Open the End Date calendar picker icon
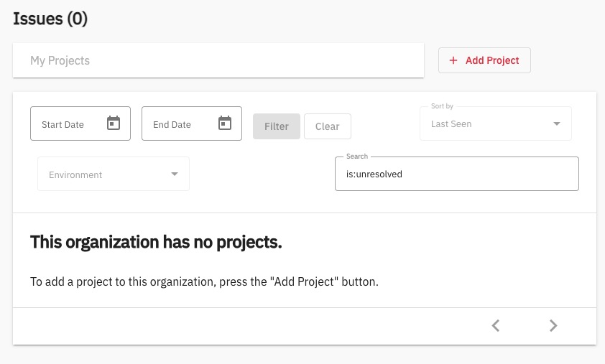This screenshot has width=605, height=364. click(x=225, y=123)
